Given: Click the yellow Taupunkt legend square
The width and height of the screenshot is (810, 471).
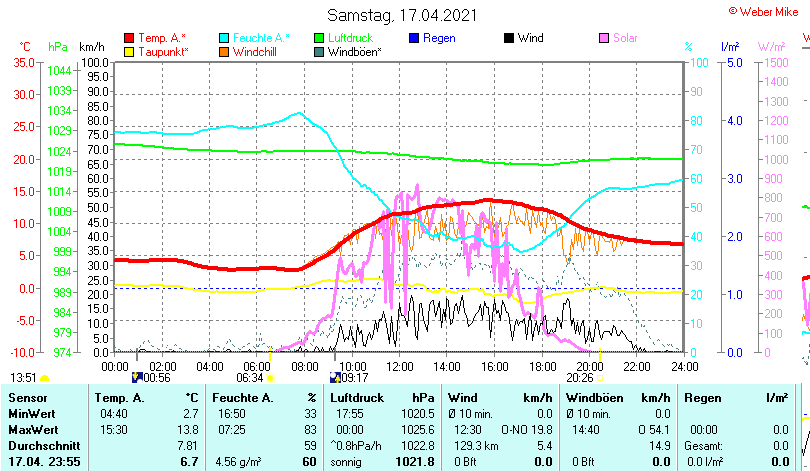Looking at the screenshot, I should point(129,51).
